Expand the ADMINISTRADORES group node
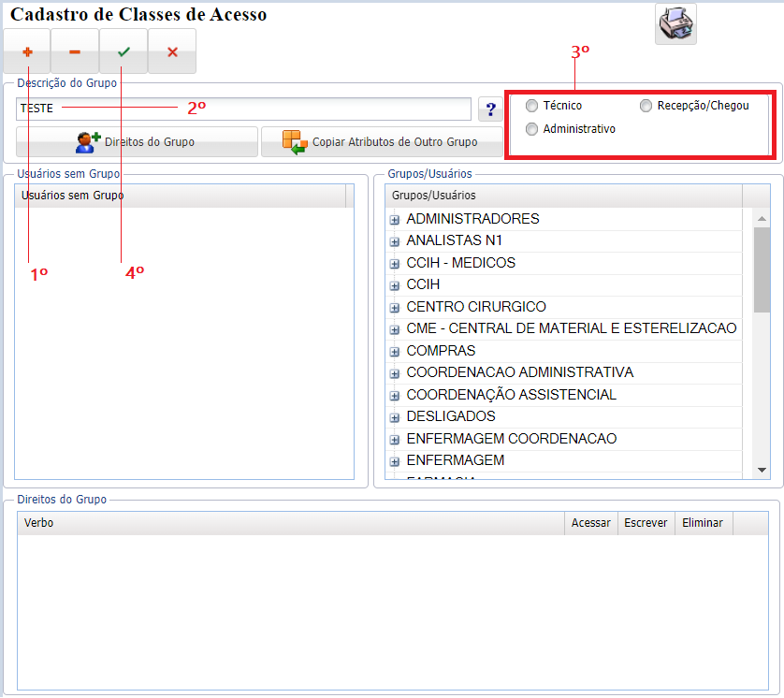 click(395, 220)
